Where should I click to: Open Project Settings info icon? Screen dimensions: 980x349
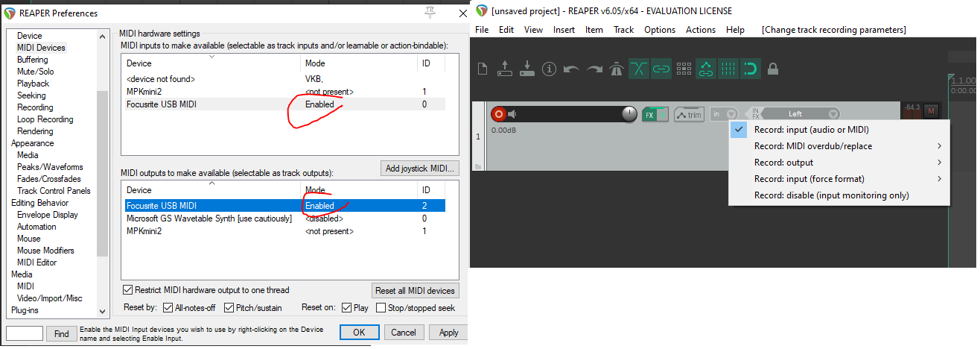(x=550, y=69)
